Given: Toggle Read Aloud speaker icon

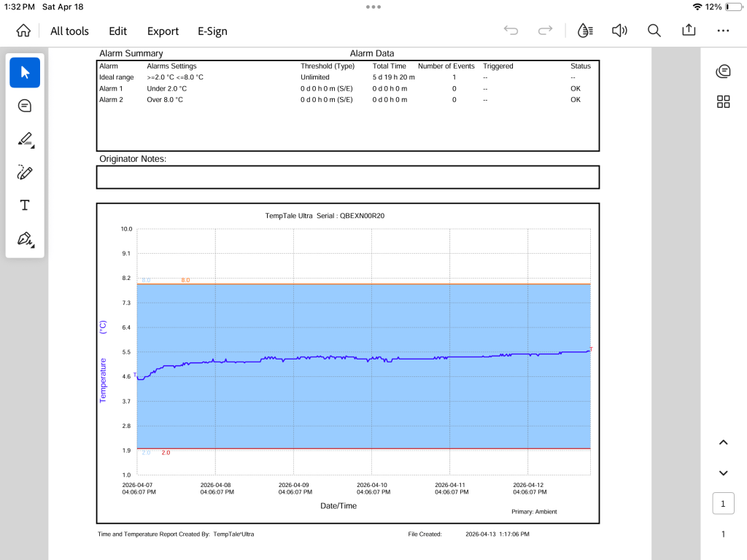Looking at the screenshot, I should (x=619, y=31).
